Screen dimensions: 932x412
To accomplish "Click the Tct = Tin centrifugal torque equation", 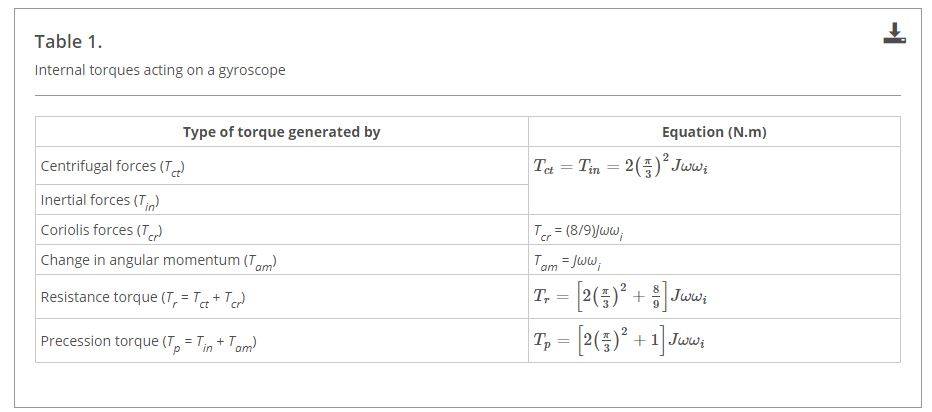I will point(622,166).
